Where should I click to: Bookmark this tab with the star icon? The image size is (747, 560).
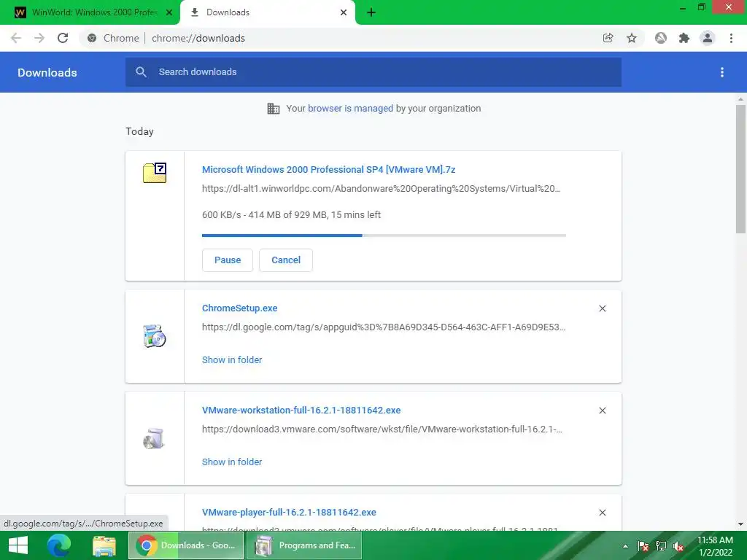point(632,38)
